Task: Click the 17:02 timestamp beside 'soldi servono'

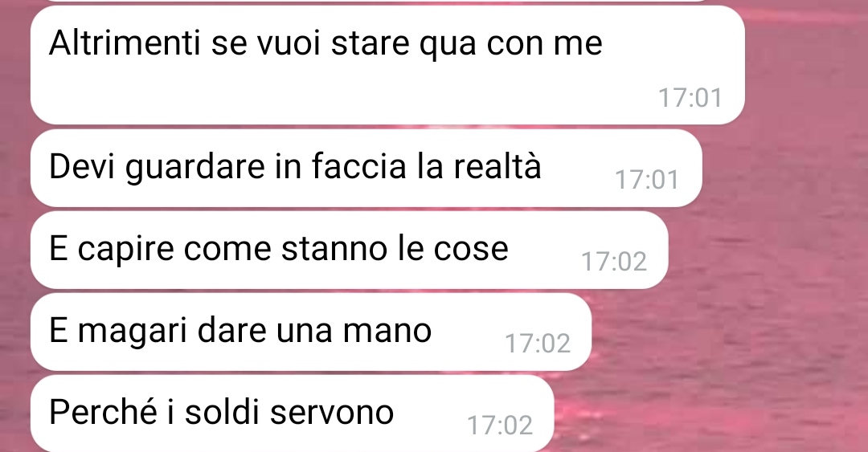Action: 500,426
